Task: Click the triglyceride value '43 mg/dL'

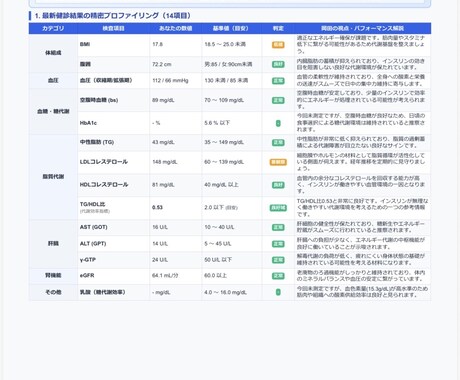Action: (x=163, y=142)
